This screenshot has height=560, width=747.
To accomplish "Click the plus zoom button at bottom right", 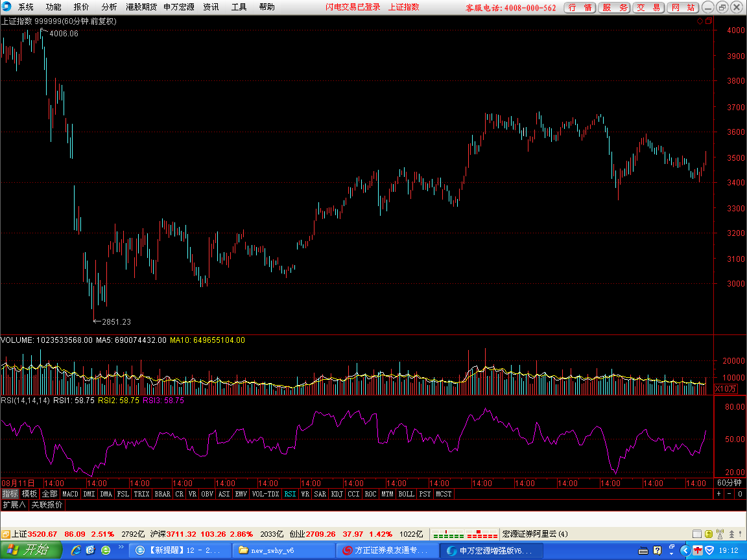I will point(719,494).
